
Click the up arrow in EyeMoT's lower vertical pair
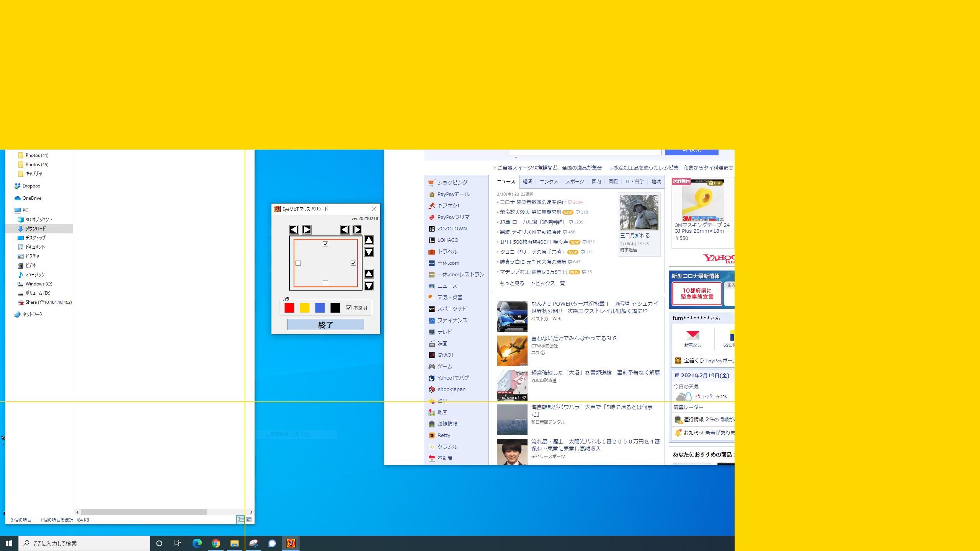369,273
